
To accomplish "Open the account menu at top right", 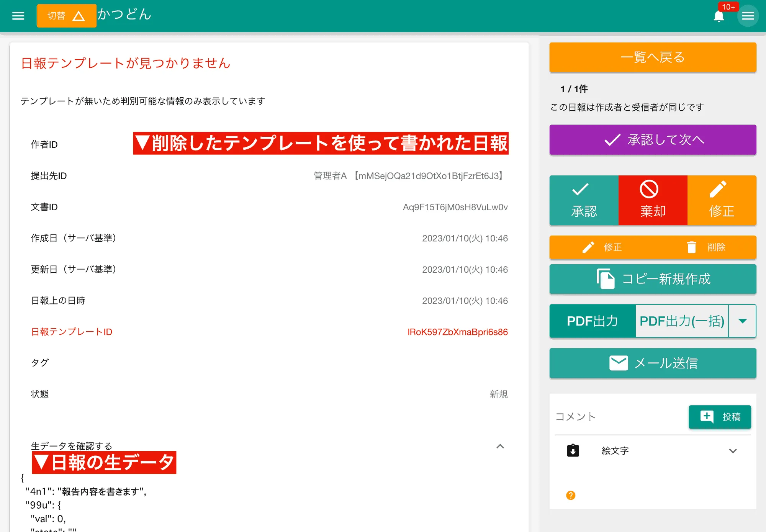I will [748, 15].
